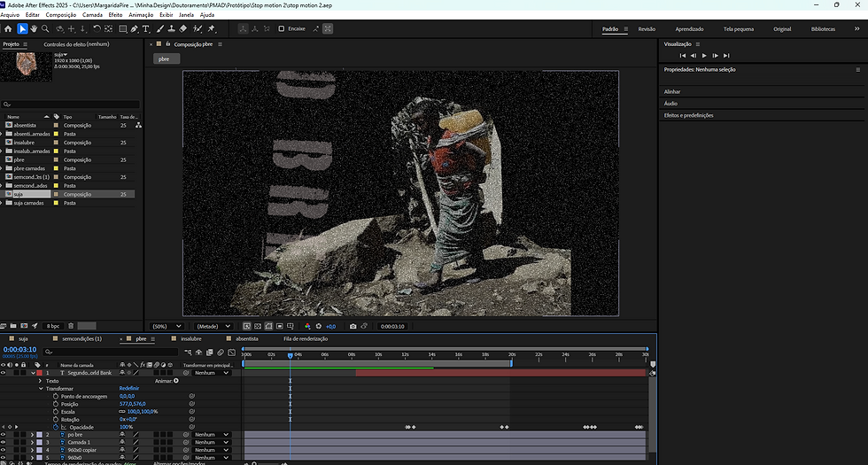This screenshot has width=868, height=465.
Task: Select the Pen tool
Action: [134, 28]
